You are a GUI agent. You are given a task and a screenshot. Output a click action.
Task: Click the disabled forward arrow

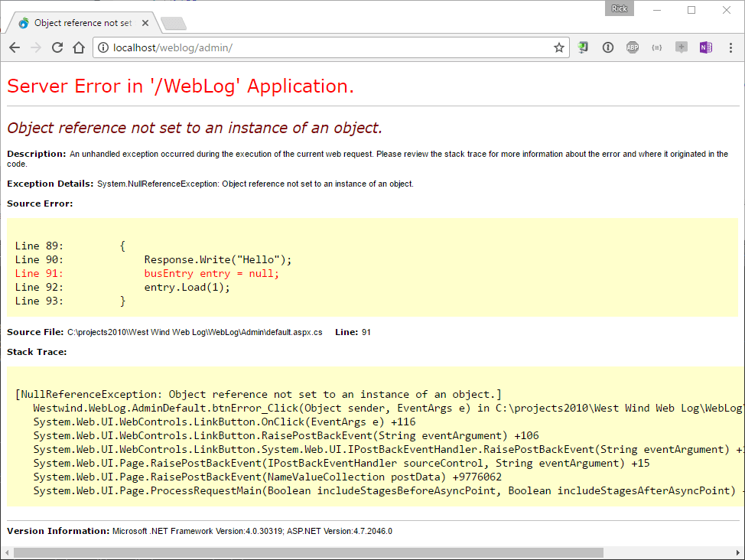pyautogui.click(x=36, y=47)
